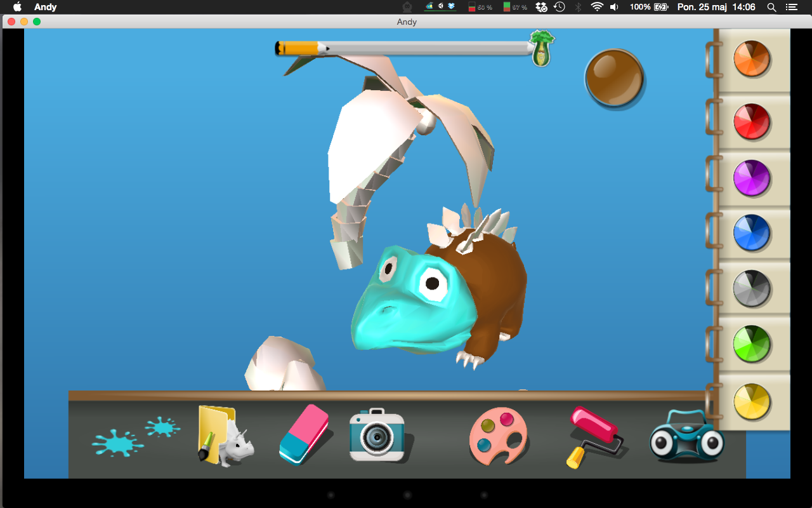Pick the orange color gem
This screenshot has height=508, width=812.
(752, 59)
